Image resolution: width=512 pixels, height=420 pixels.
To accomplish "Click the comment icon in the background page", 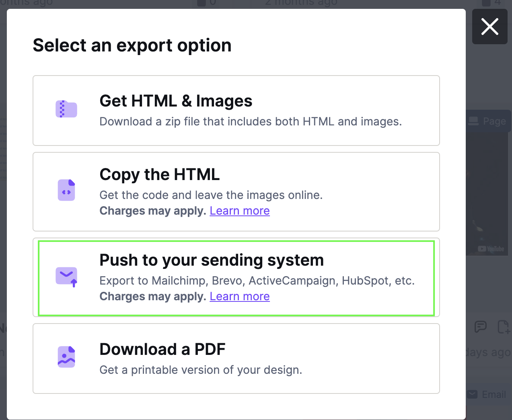I will point(480,327).
